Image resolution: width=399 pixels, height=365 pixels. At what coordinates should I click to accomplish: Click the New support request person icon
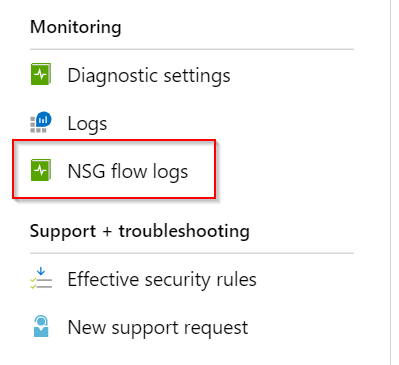pos(41,326)
